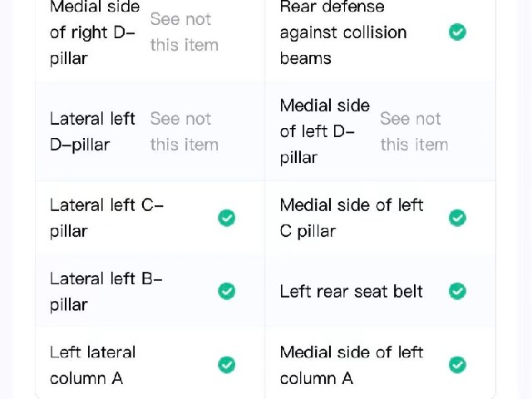The image size is (532, 399).
Task: Select the Left lateral column A label
Action: click(92, 365)
